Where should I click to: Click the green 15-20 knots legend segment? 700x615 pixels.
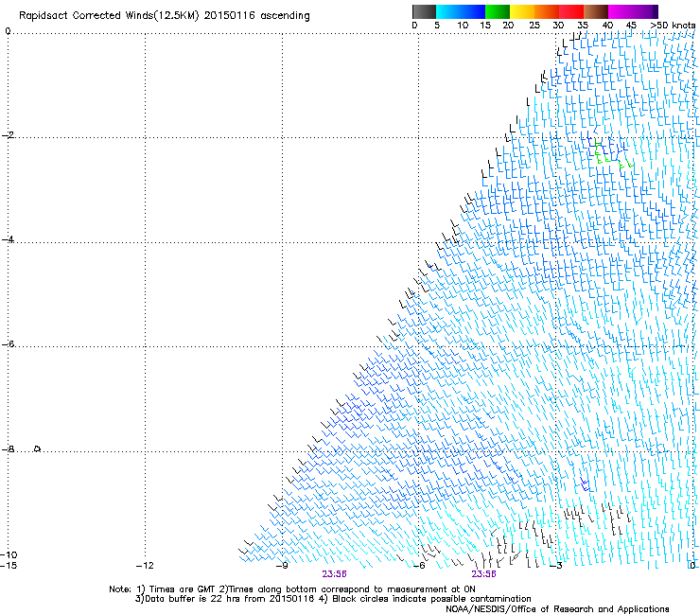pos(498,11)
